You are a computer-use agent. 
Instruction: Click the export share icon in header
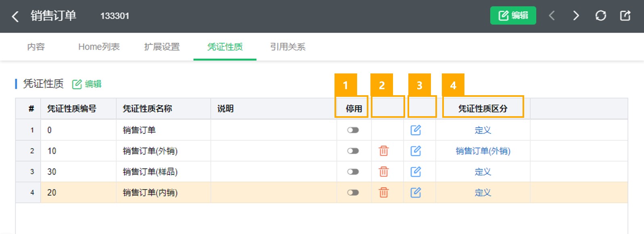625,16
